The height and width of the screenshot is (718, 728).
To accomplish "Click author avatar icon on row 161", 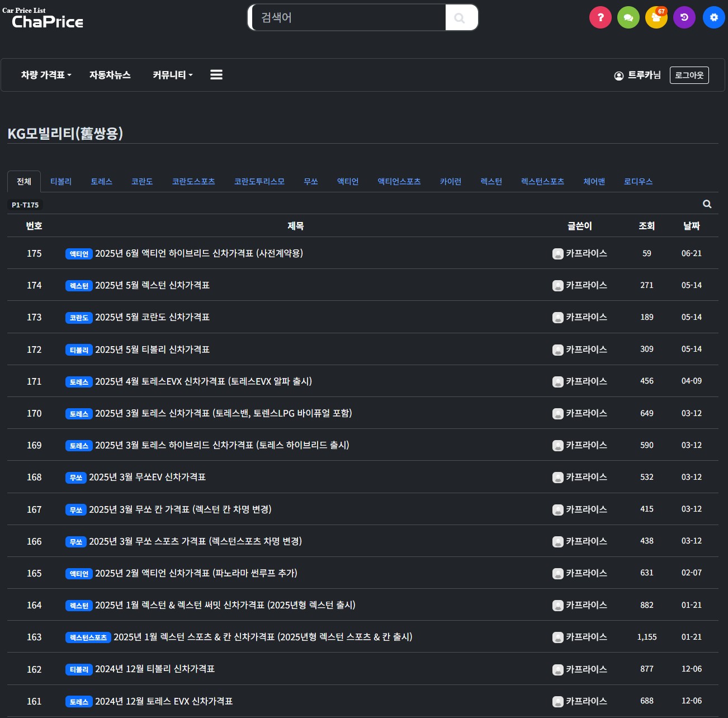I will 558,702.
